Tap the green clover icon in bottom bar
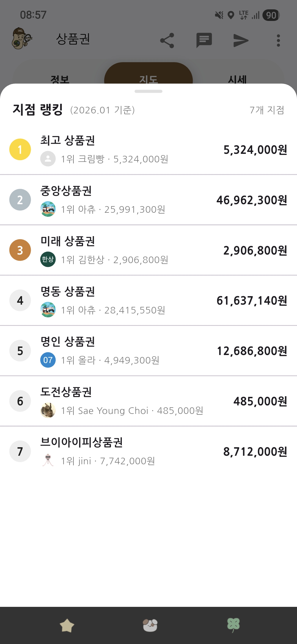The image size is (297, 644). [x=233, y=625]
